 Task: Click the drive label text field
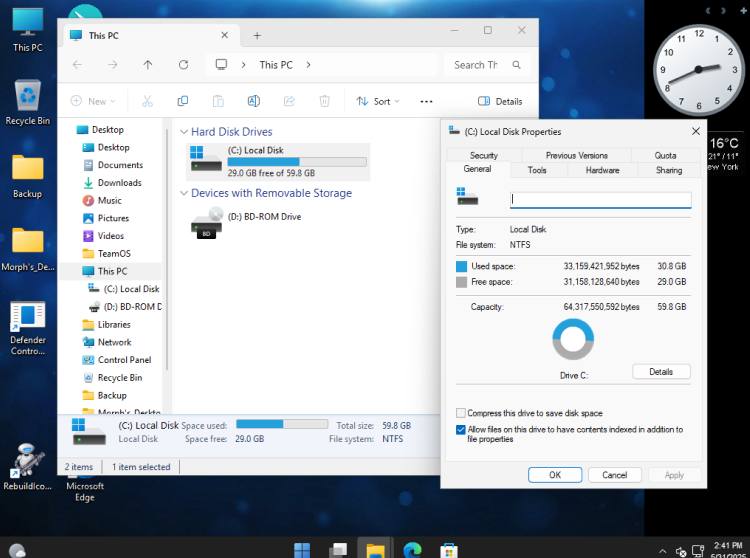(601, 200)
